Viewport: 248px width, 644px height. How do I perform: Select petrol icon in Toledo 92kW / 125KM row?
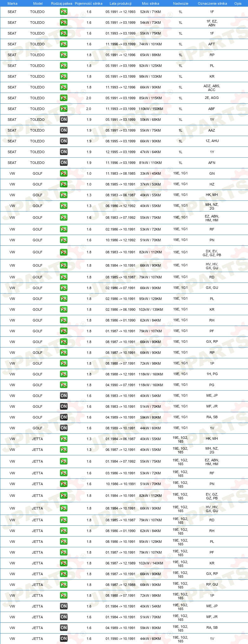coord(63,66)
